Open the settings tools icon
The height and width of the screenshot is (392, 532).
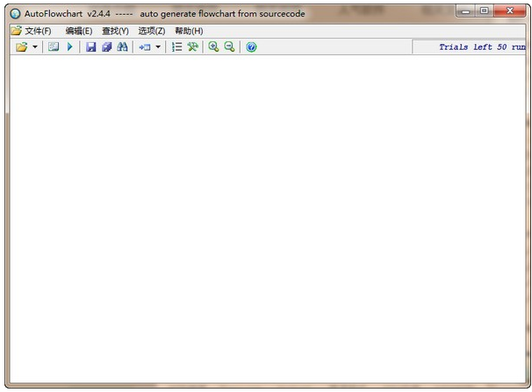(x=192, y=47)
